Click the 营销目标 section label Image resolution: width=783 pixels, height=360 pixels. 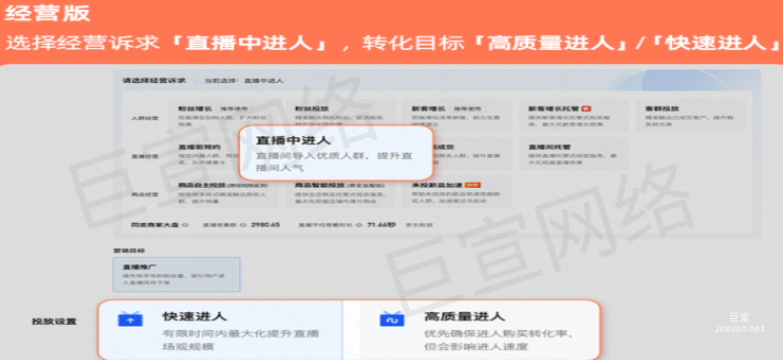[x=129, y=250]
